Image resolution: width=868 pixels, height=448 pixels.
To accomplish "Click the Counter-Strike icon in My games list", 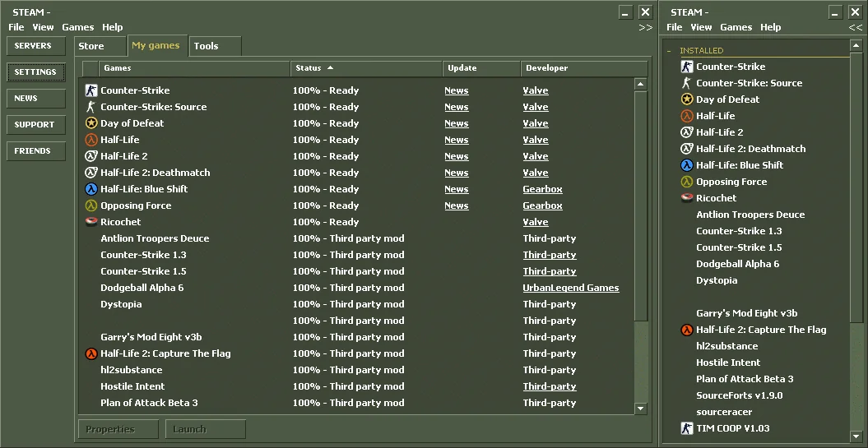I will coord(91,90).
